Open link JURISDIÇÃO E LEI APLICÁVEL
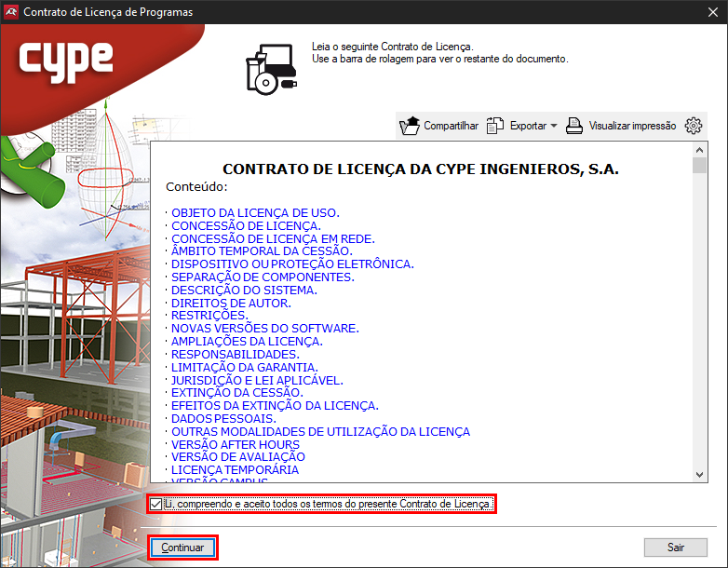 [257, 380]
